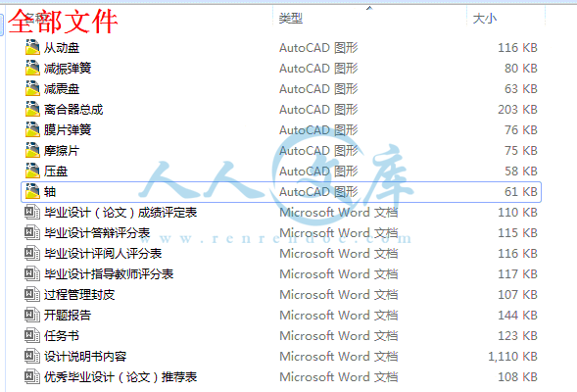577x392 pixels.
Task: Click the Word icon for 毕业设计评阅人评分表
Action: coord(32,254)
